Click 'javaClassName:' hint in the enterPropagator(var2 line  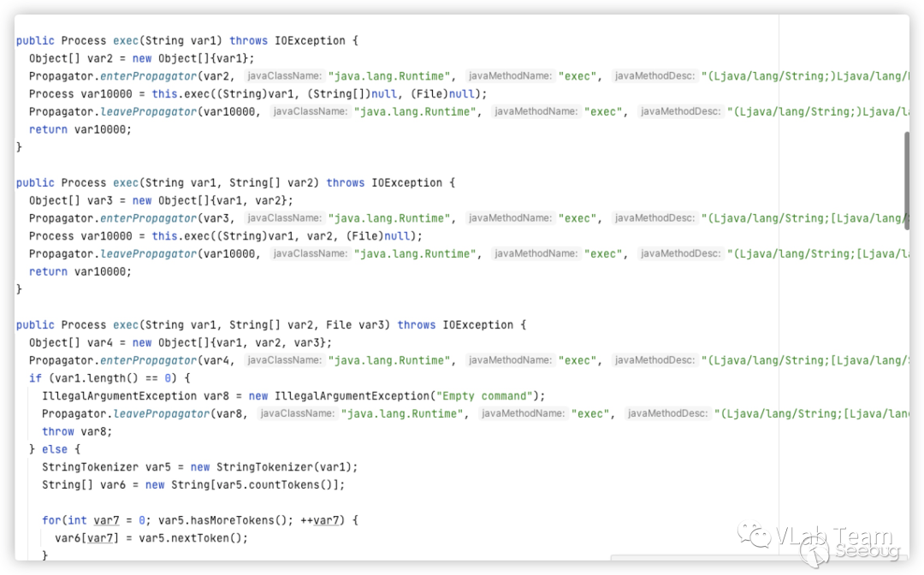[284, 76]
